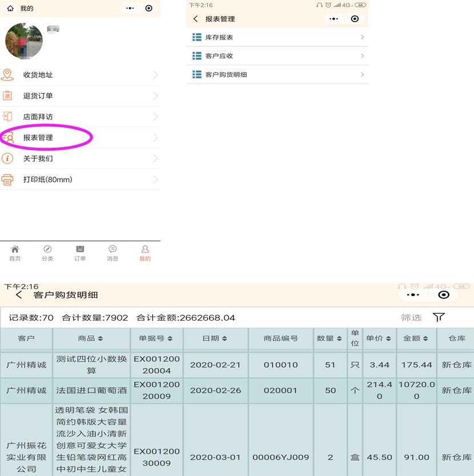Open the 收货地址 location pin icon
474x476 pixels.
(x=7, y=75)
